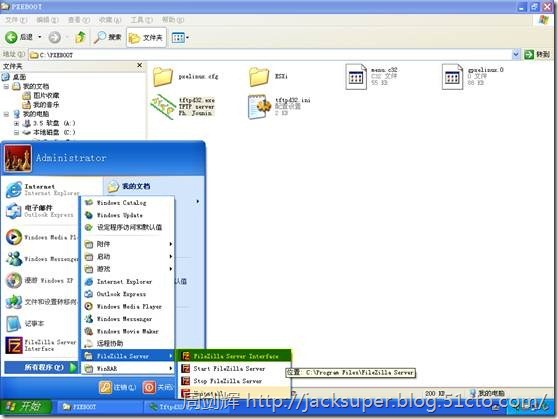Toggle the Folders (文件夹) pane button
This screenshot has width=558, height=419.
[146, 37]
